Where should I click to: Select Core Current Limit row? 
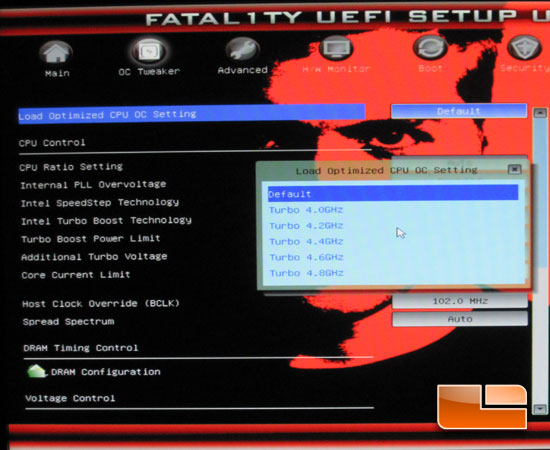tap(76, 275)
